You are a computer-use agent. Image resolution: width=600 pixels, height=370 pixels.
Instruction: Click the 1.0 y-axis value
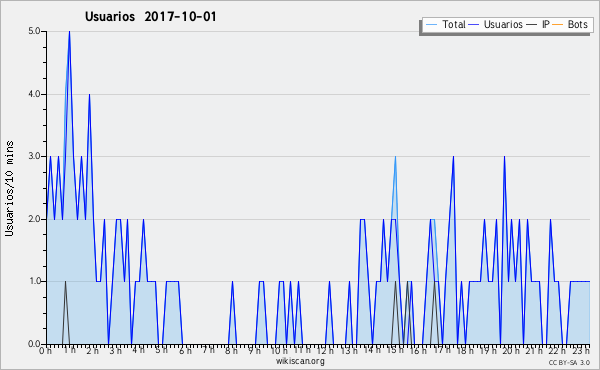[34, 281]
